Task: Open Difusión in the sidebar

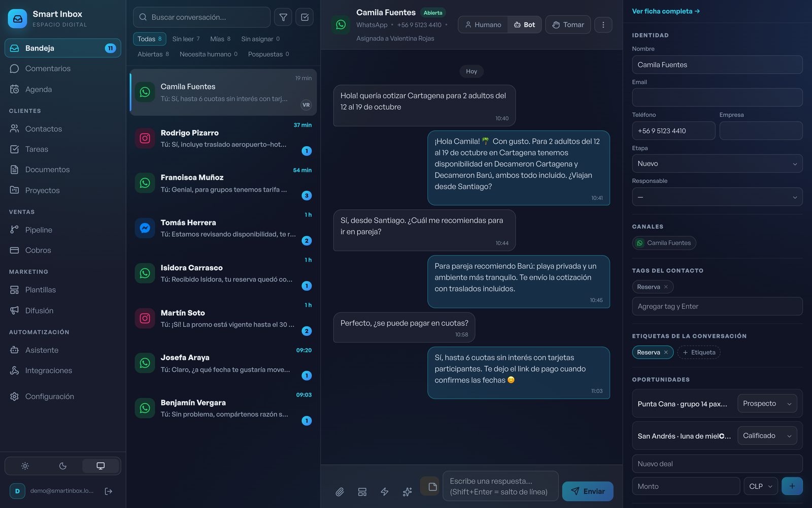Action: click(x=63, y=311)
